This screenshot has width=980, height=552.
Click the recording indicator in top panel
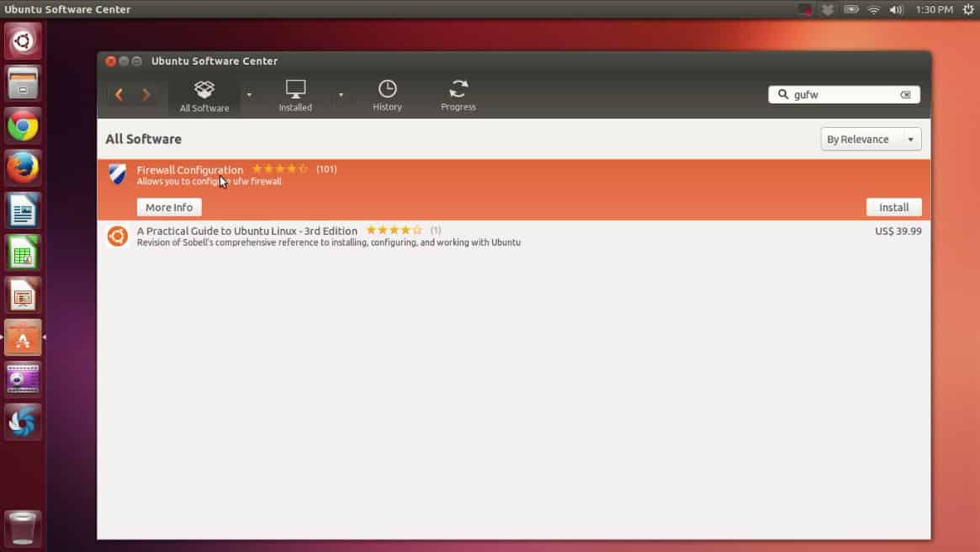(805, 9)
